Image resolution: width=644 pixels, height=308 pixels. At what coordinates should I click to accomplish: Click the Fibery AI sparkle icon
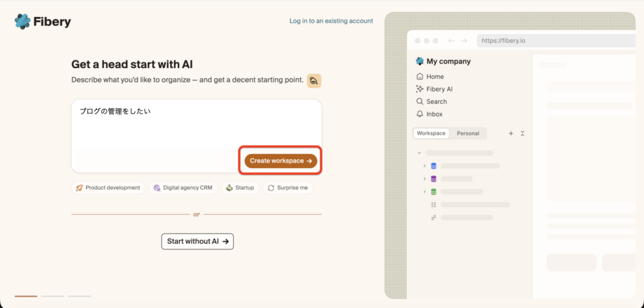click(419, 89)
